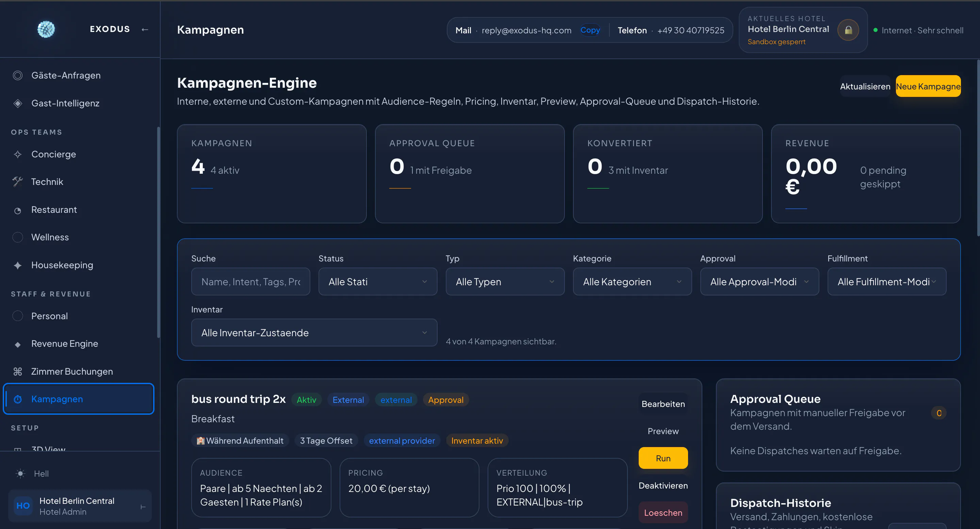
Task: Click the Housekeeping star icon
Action: click(17, 265)
